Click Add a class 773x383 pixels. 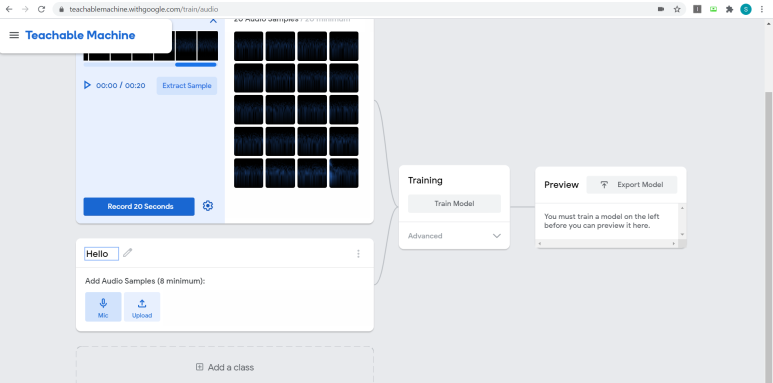(225, 367)
